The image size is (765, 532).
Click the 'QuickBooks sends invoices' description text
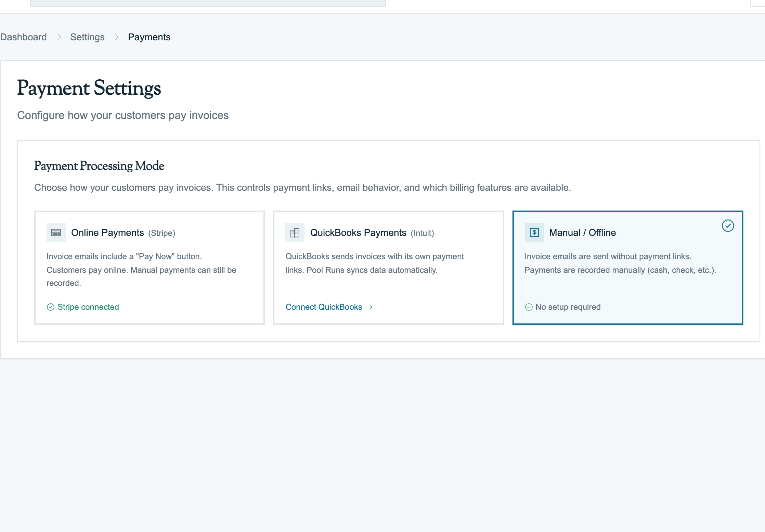[375, 263]
